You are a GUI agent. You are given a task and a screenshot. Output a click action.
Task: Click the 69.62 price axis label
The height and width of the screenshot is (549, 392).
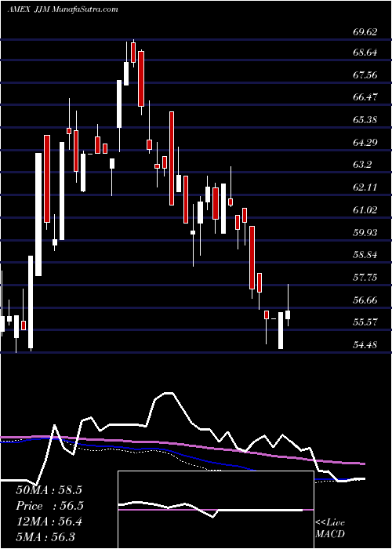click(365, 32)
